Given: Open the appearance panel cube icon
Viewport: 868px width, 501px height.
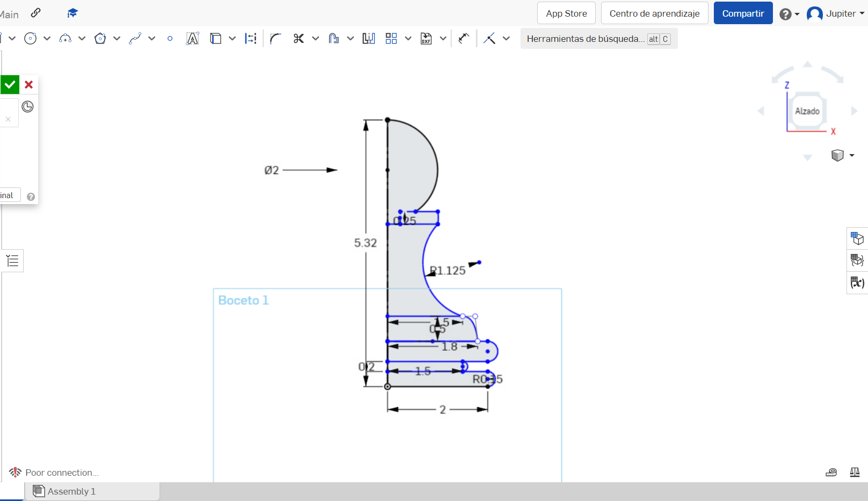Looking at the screenshot, I should click(x=857, y=238).
